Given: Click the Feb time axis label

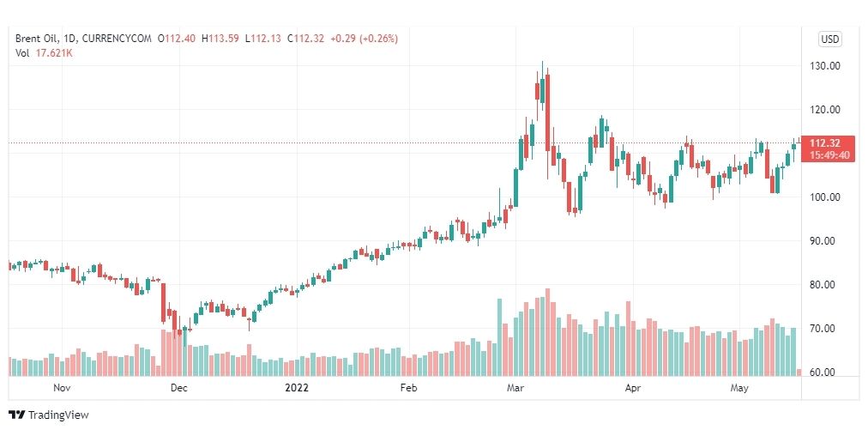Looking at the screenshot, I should coord(408,388).
